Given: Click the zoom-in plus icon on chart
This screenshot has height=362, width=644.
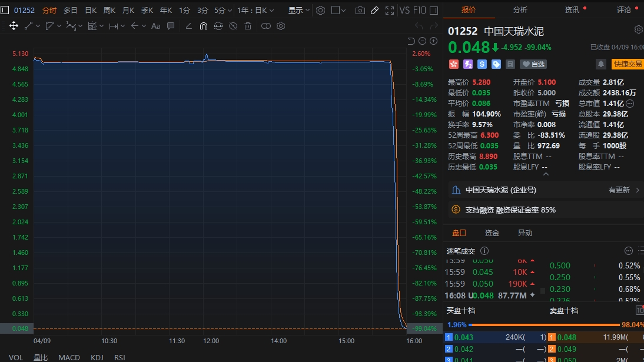Looking at the screenshot, I should tap(434, 41).
